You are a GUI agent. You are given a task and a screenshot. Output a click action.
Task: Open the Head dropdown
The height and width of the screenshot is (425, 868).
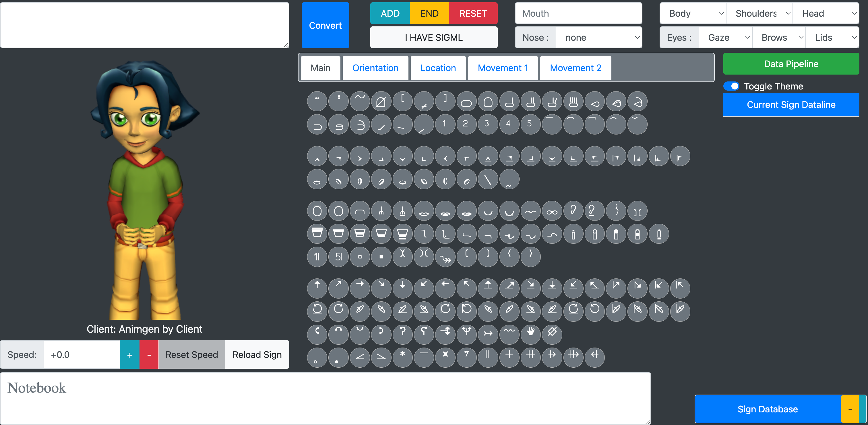(826, 13)
